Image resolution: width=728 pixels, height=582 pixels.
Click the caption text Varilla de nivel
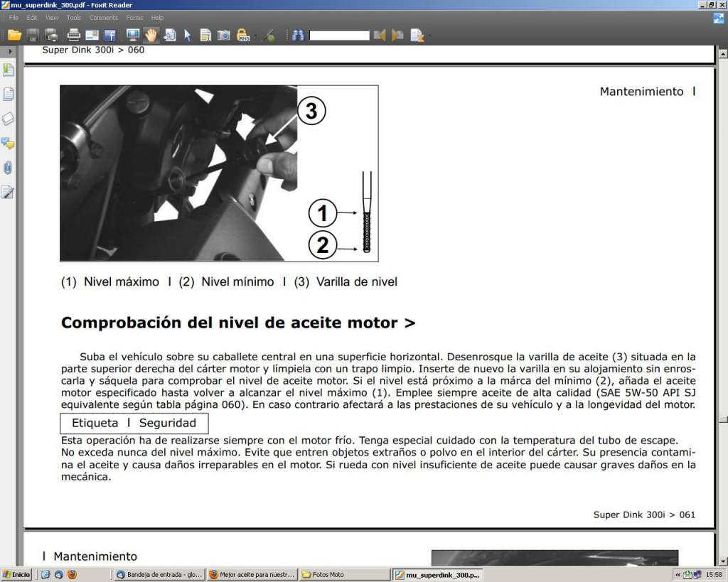tap(357, 281)
